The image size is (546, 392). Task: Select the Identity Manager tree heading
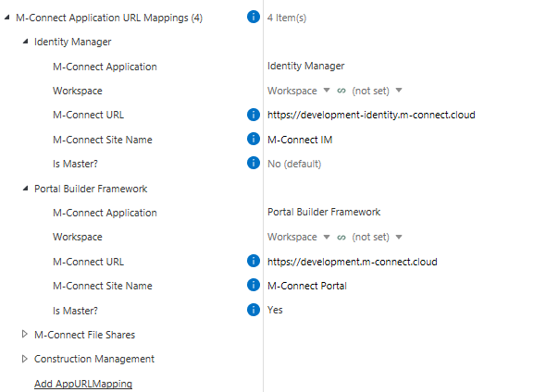(72, 42)
